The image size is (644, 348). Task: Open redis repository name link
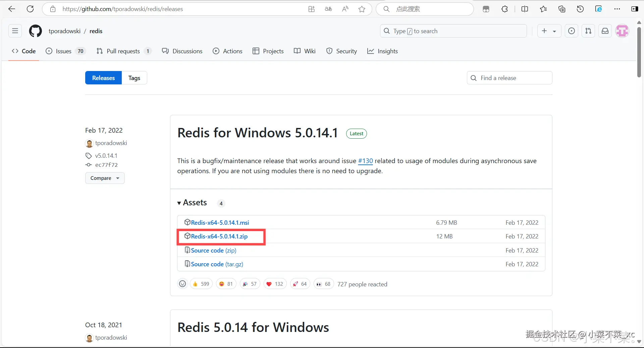tap(96, 31)
